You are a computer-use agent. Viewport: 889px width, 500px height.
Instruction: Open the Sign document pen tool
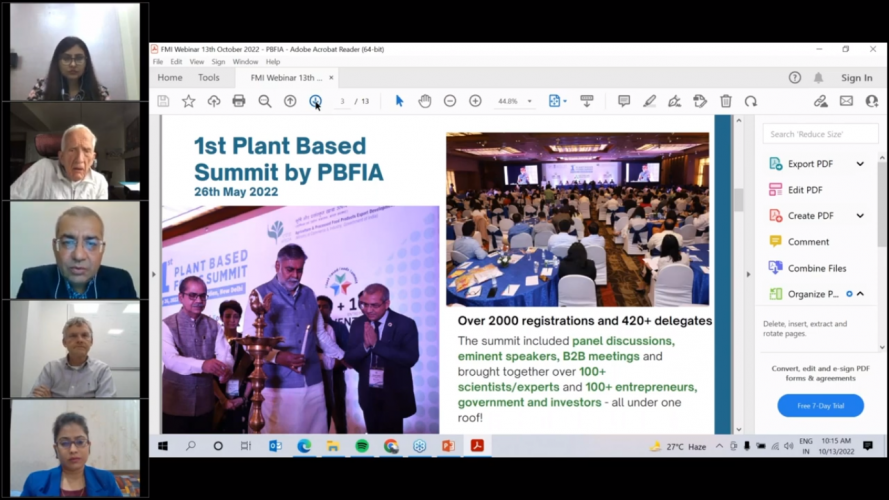point(674,101)
